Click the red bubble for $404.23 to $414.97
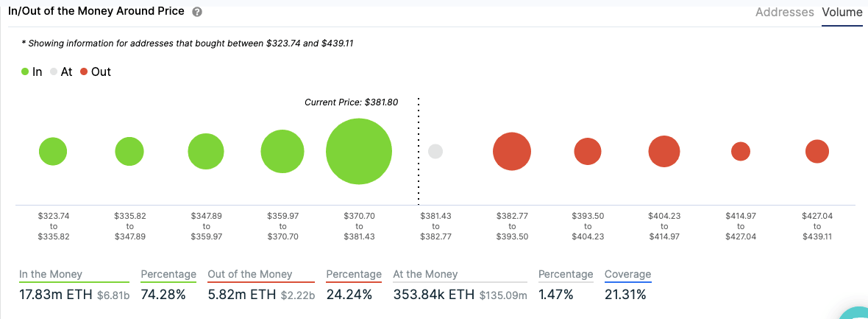Screen dimensions: 868x319 (664, 152)
